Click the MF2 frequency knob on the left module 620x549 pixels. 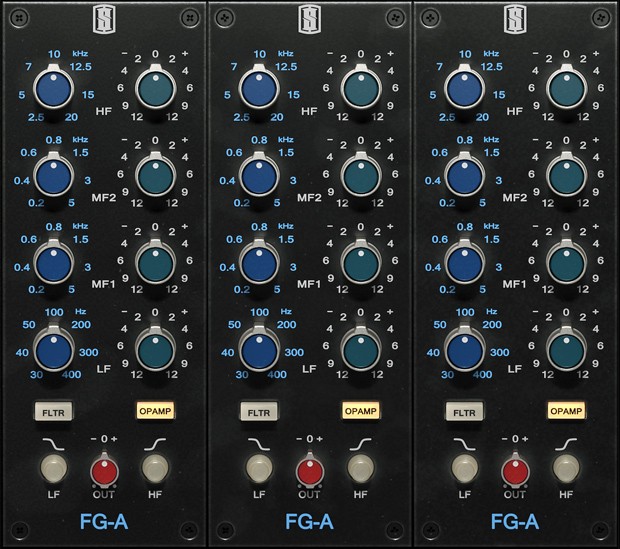(x=53, y=175)
